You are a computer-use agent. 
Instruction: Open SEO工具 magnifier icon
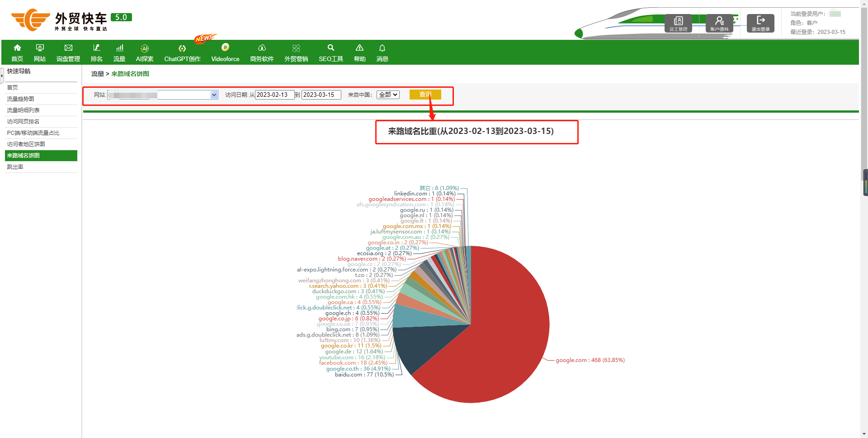coord(331,48)
